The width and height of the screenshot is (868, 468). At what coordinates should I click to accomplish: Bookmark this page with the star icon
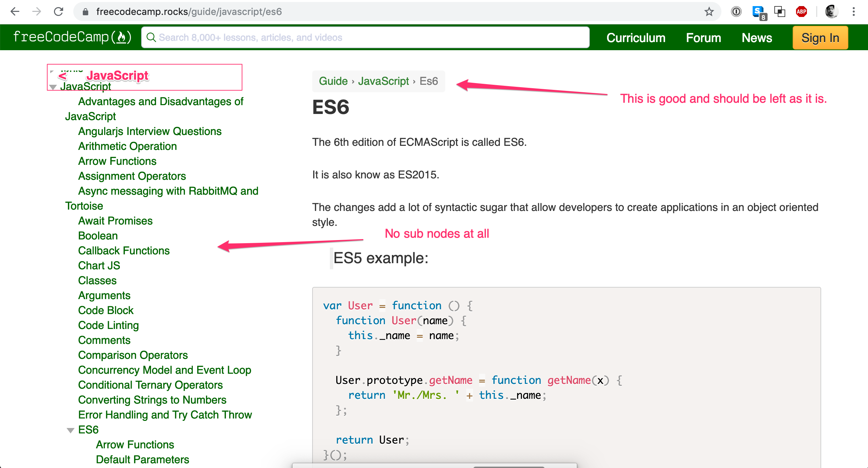coord(709,12)
